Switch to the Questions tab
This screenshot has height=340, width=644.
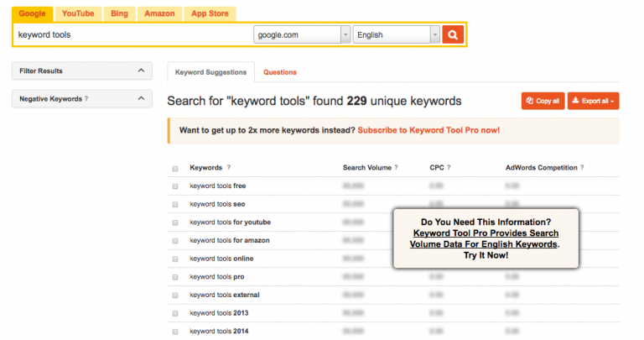(279, 72)
